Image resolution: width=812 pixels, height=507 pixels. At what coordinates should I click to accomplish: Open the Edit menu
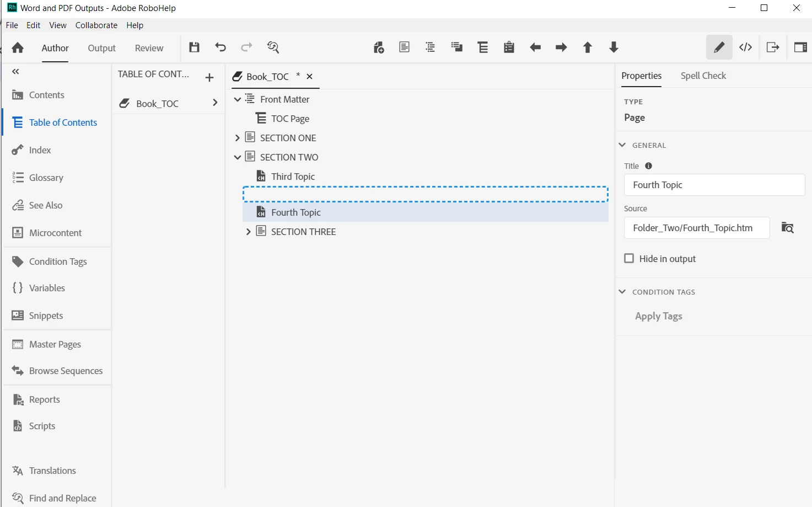pos(34,25)
